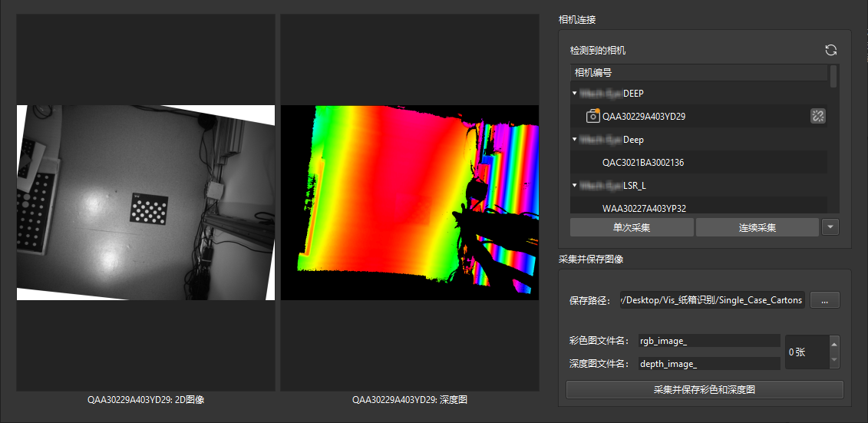Click the camera icon beside QAA30229A403YD29
Image resolution: width=868 pixels, height=423 pixels.
pyautogui.click(x=593, y=116)
